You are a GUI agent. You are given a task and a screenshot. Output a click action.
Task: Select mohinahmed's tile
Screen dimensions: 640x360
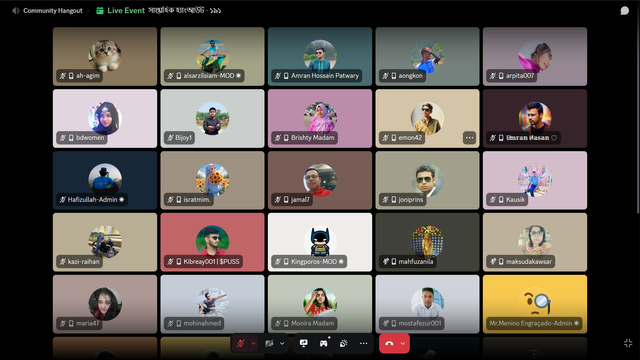coord(212,304)
